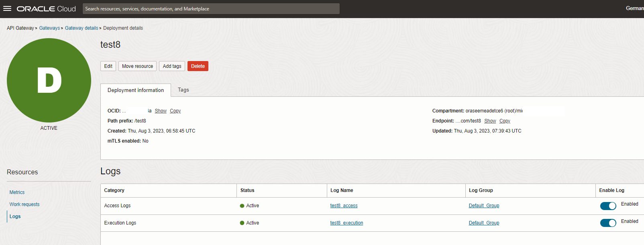644x245 pixels.
Task: Click the Move resource button
Action: [x=137, y=66]
